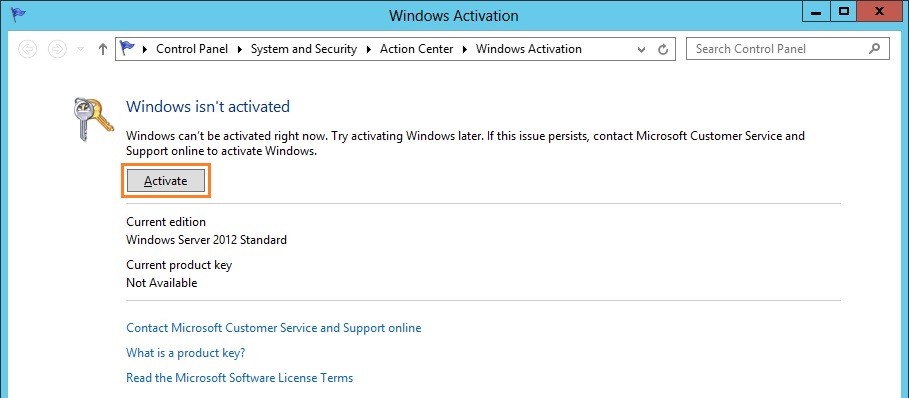
Task: Navigate to System and Security breadcrumb
Action: click(x=304, y=49)
